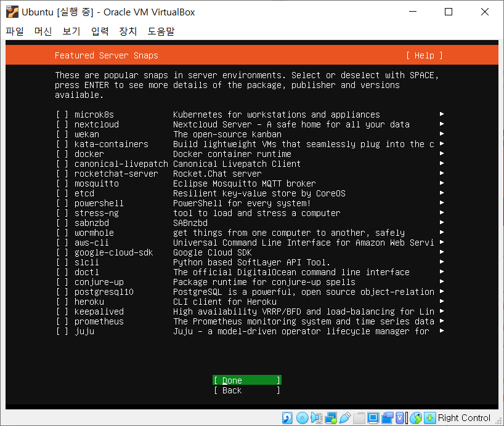
Task: Open details arrow for rocketchat-server row
Action: 442,173
